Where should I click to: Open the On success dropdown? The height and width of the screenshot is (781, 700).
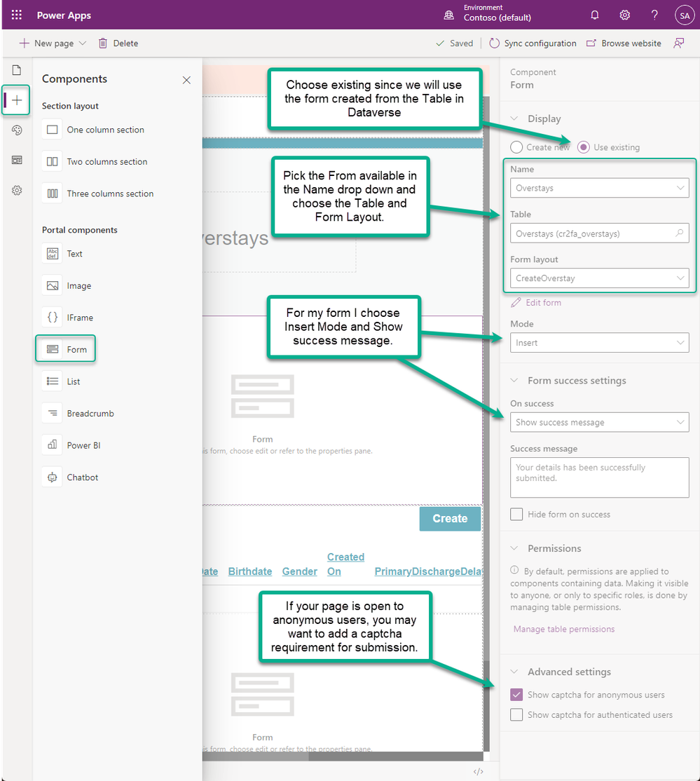pyautogui.click(x=599, y=422)
